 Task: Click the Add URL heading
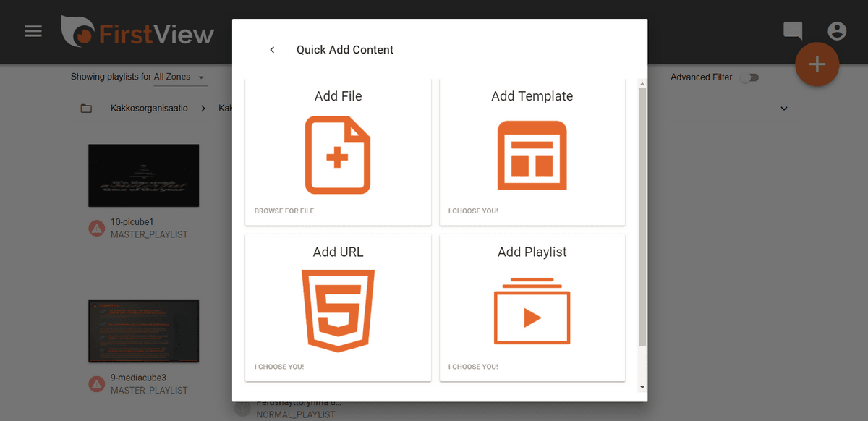(338, 252)
